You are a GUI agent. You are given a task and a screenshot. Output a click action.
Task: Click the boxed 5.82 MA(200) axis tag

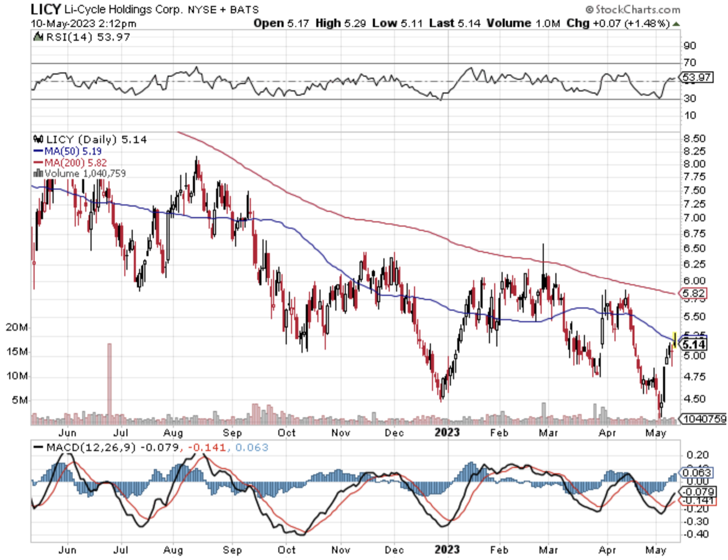point(693,294)
